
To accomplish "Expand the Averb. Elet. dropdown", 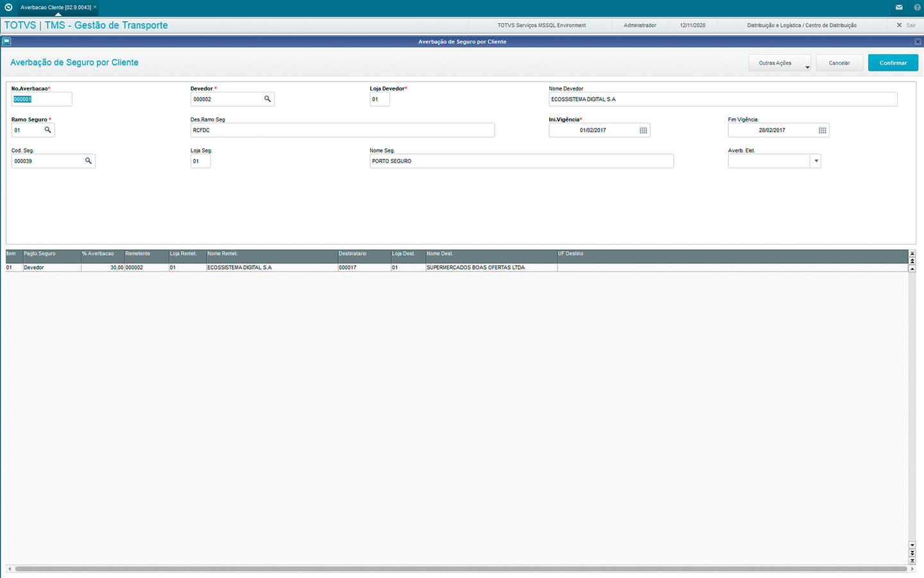I will 816,161.
